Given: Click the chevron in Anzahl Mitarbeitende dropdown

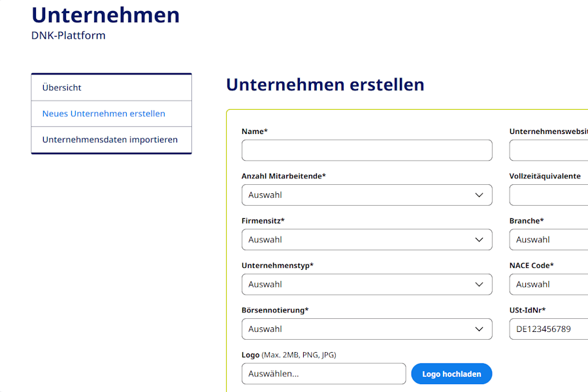Looking at the screenshot, I should coord(479,195).
